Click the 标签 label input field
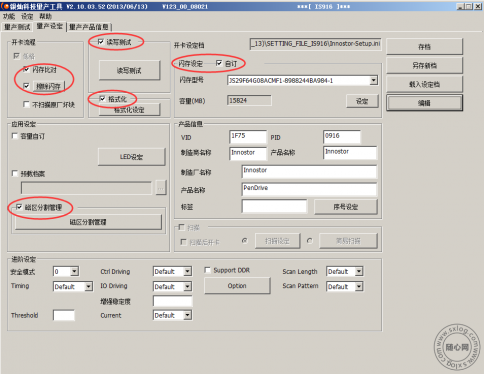 pos(274,206)
